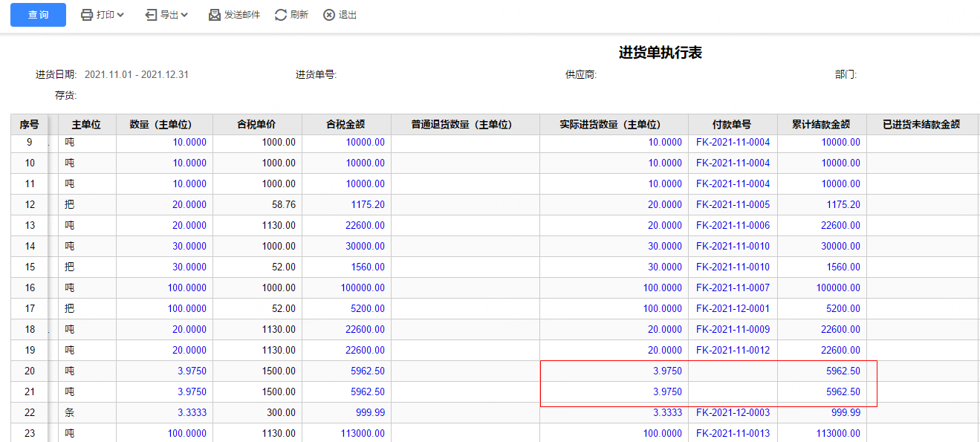
Task: Click unit cell 条 in row 22
Action: click(x=70, y=412)
